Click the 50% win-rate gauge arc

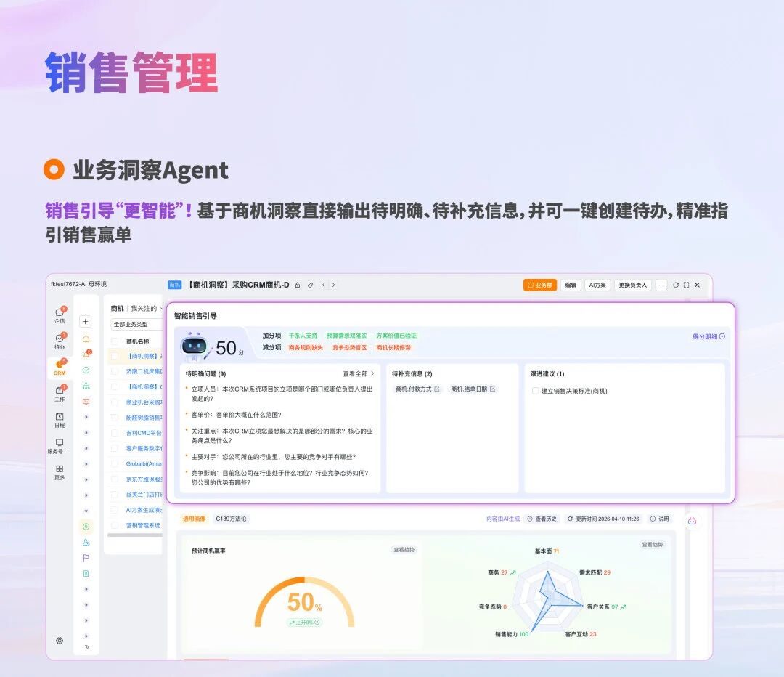304,581
